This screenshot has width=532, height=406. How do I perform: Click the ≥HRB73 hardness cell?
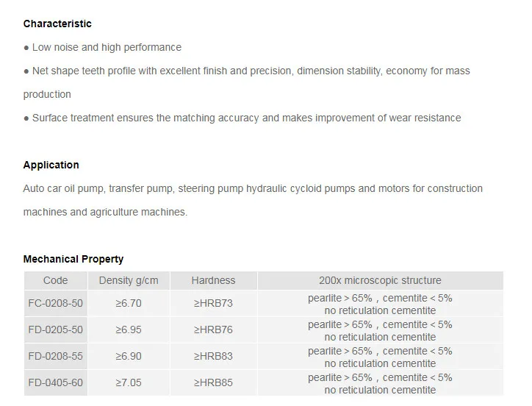coord(213,303)
